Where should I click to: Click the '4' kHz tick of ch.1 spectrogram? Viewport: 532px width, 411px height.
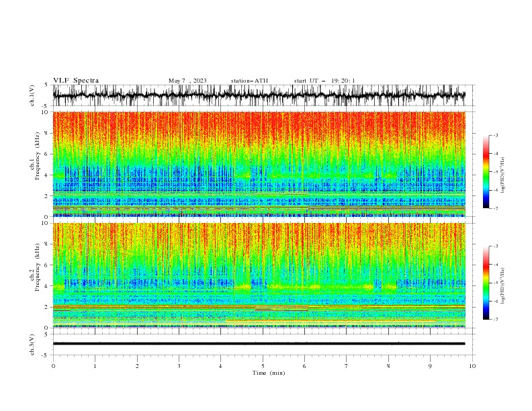pos(46,175)
